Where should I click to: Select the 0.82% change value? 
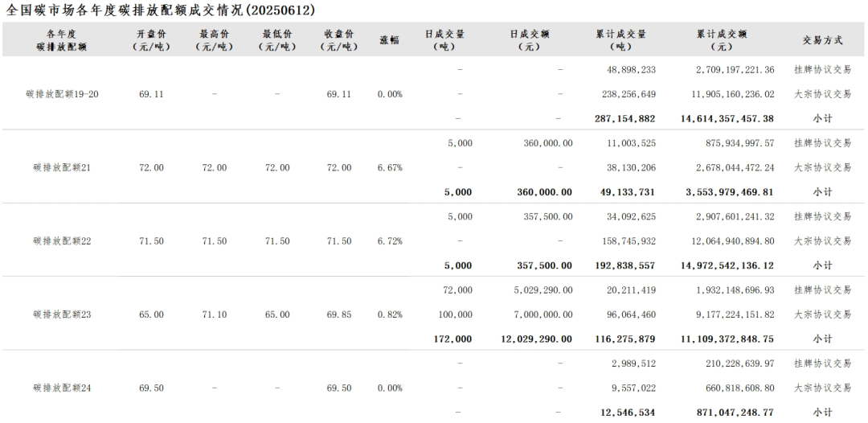389,314
